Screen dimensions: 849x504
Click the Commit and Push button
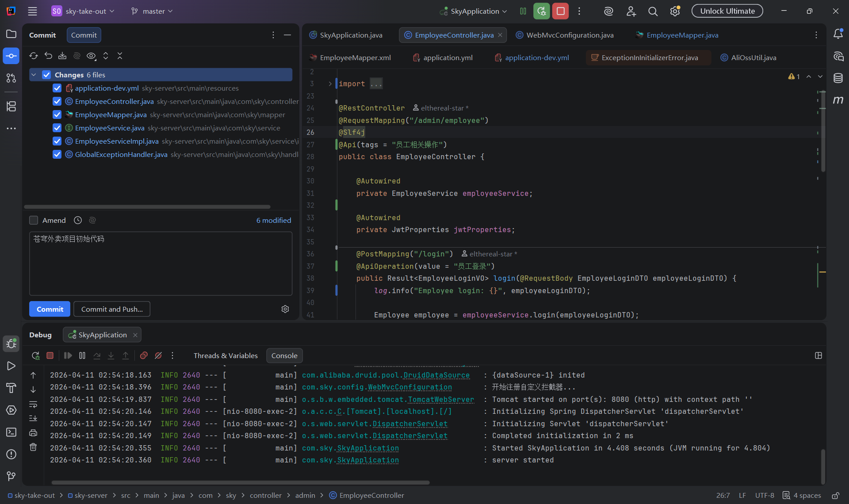112,309
